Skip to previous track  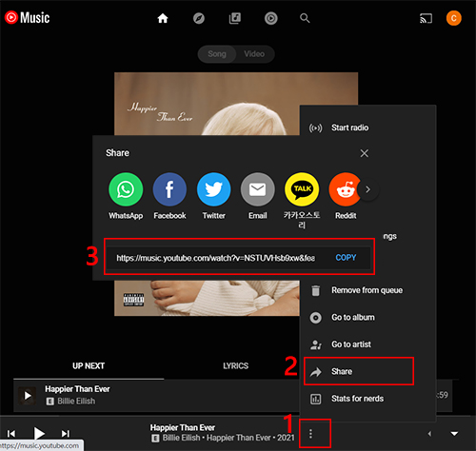[x=11, y=433]
